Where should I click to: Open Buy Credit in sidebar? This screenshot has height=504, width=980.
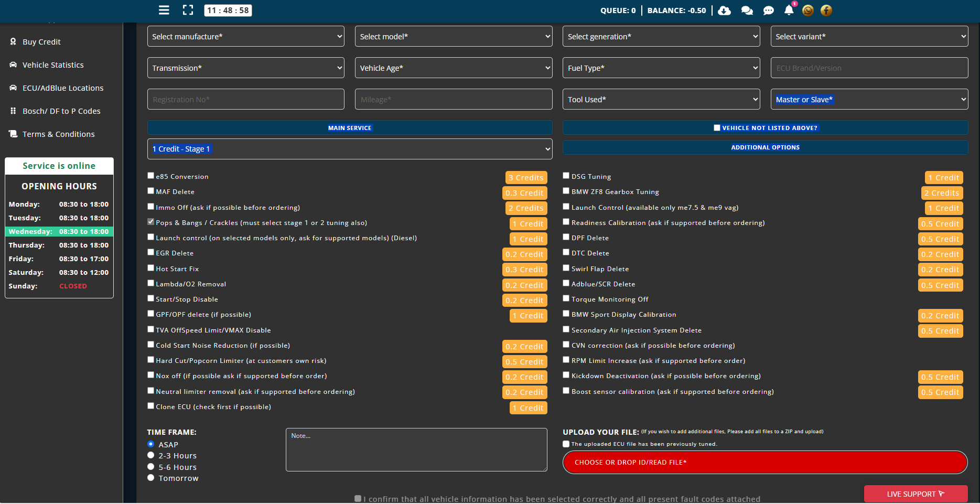click(41, 42)
